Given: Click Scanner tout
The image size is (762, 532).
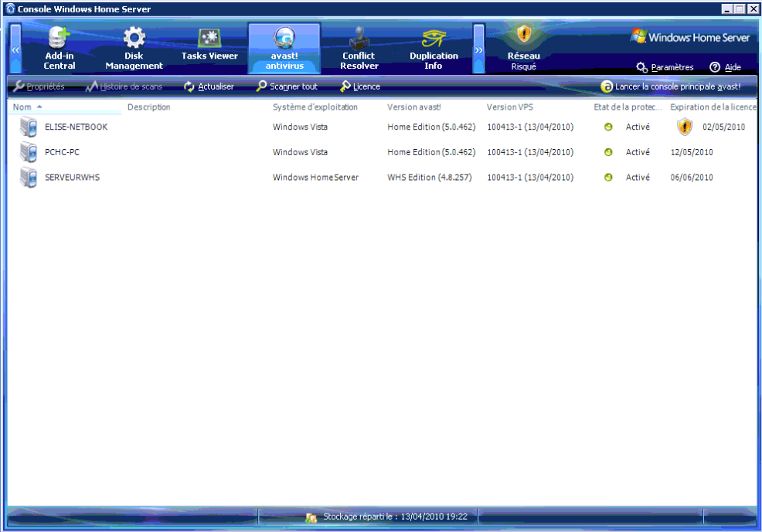Looking at the screenshot, I should tap(287, 86).
